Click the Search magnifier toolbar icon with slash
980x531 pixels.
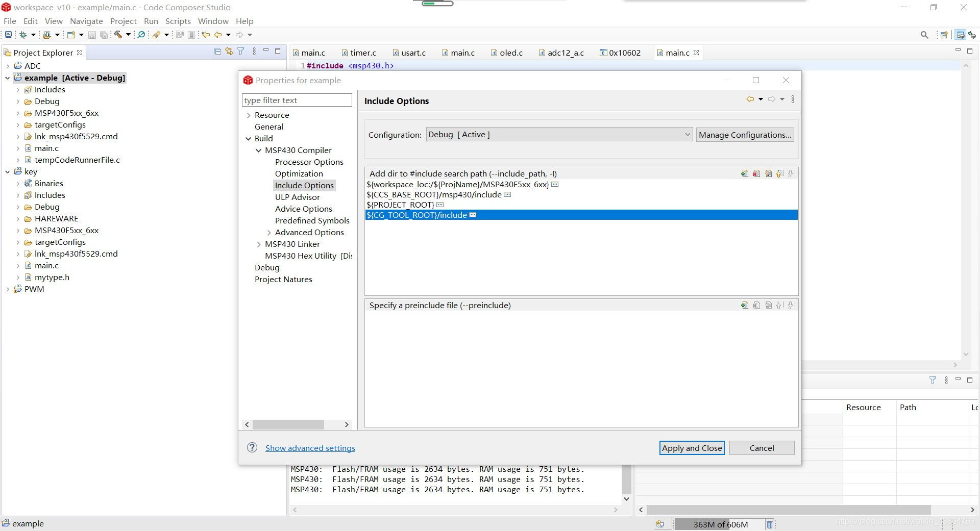point(141,35)
